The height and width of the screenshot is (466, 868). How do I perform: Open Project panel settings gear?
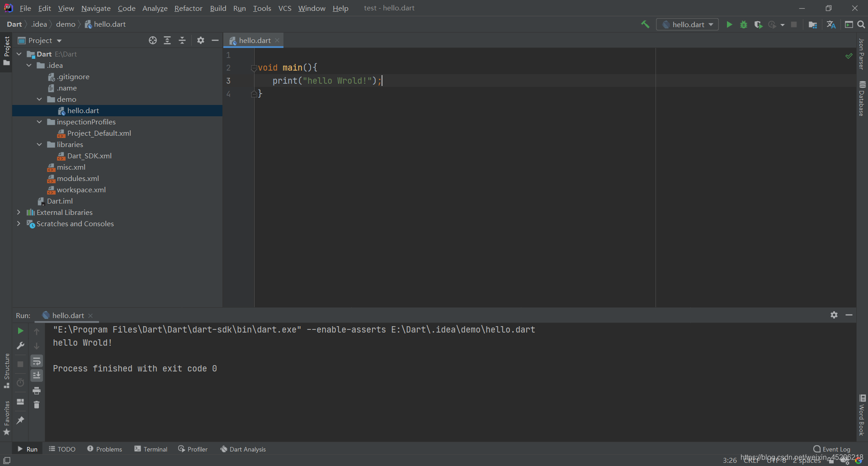pyautogui.click(x=201, y=40)
